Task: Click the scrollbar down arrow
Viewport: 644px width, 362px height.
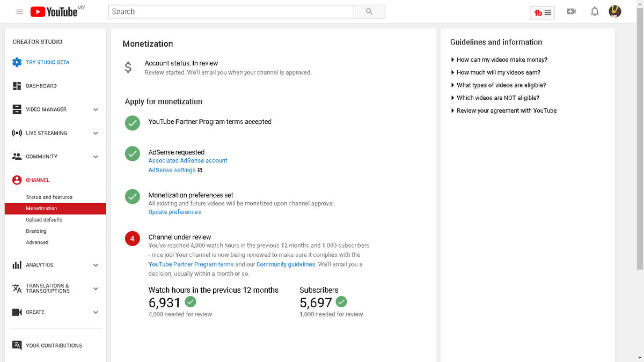Action: 640,357
